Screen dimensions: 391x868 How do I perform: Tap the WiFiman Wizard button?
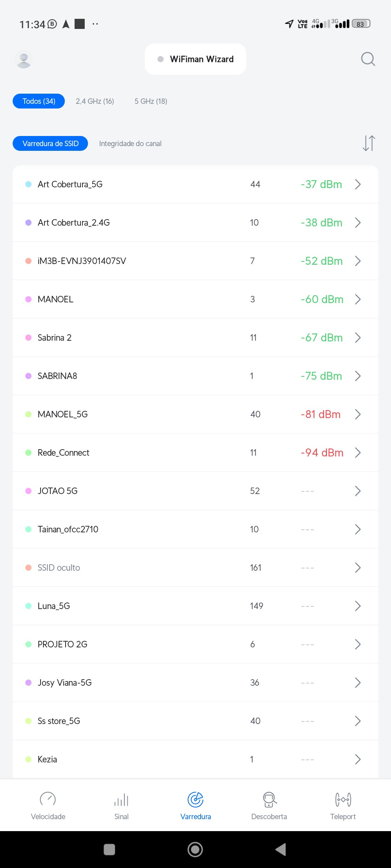[x=195, y=59]
